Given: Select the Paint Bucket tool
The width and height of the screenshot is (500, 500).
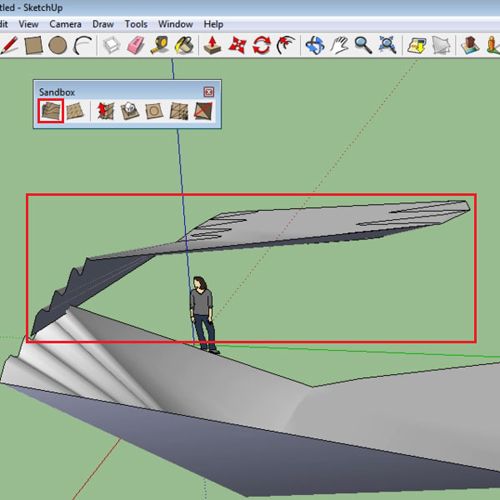Looking at the screenshot, I should pos(184,45).
